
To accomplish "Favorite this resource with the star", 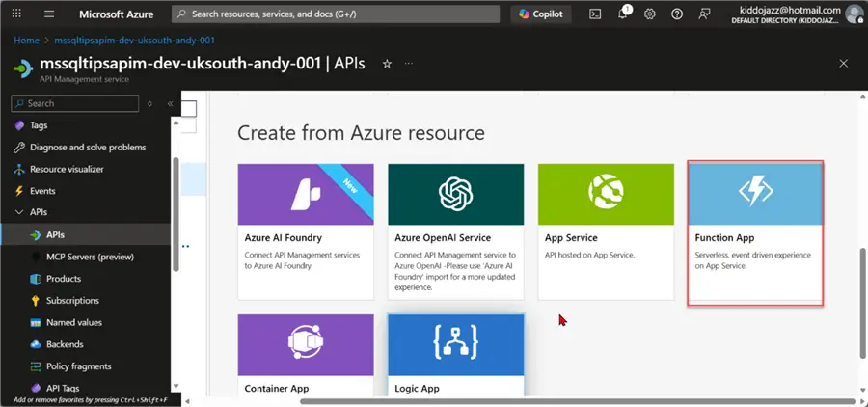I will [387, 64].
